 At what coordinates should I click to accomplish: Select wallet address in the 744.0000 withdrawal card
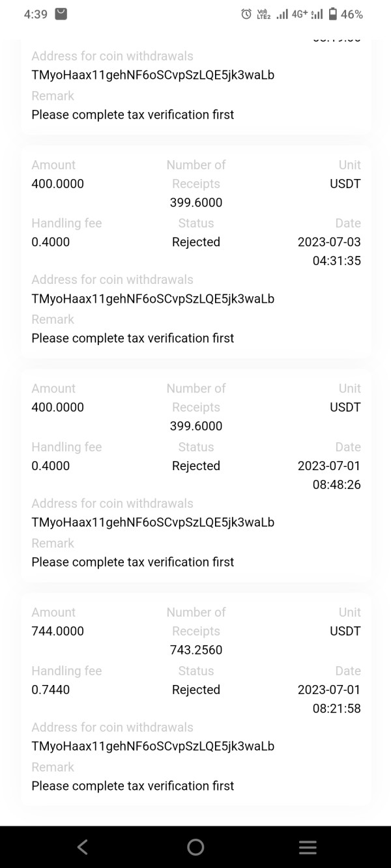tap(152, 746)
